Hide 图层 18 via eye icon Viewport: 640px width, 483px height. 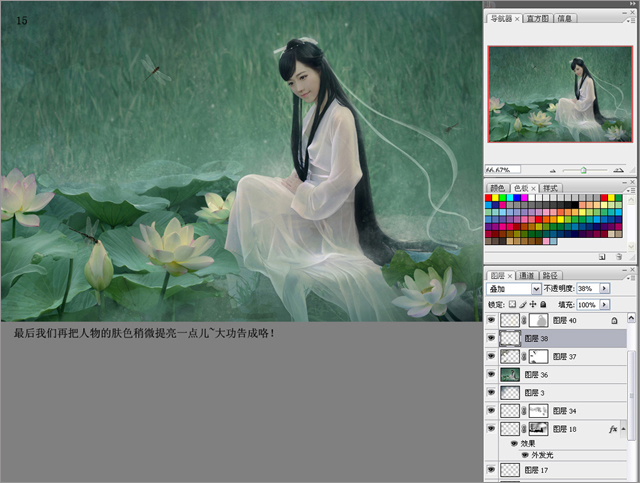(x=491, y=428)
